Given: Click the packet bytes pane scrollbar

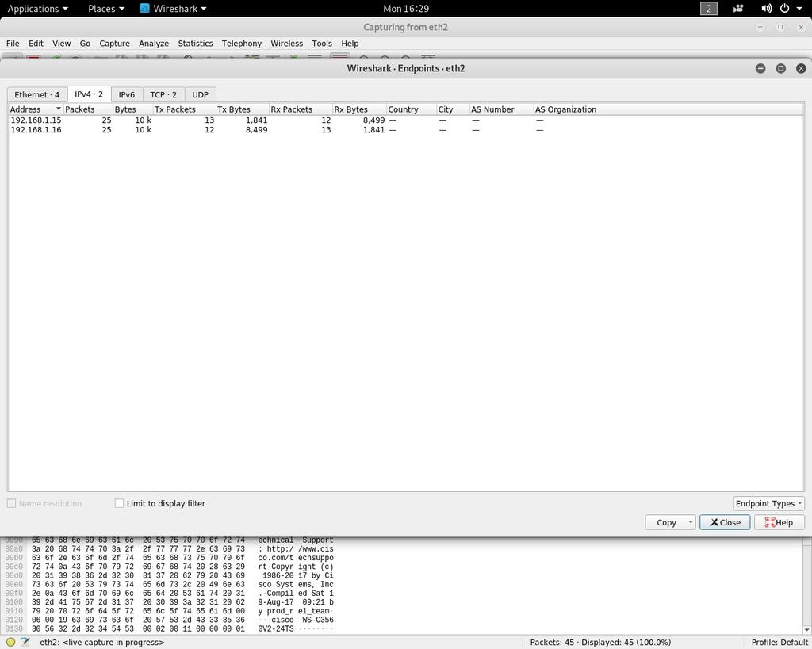Looking at the screenshot, I should 806,585.
